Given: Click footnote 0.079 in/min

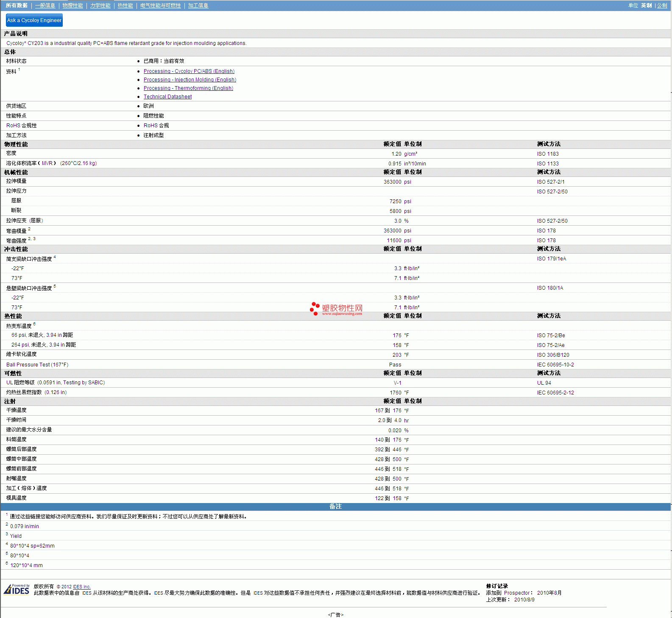Looking at the screenshot, I should click(25, 526).
